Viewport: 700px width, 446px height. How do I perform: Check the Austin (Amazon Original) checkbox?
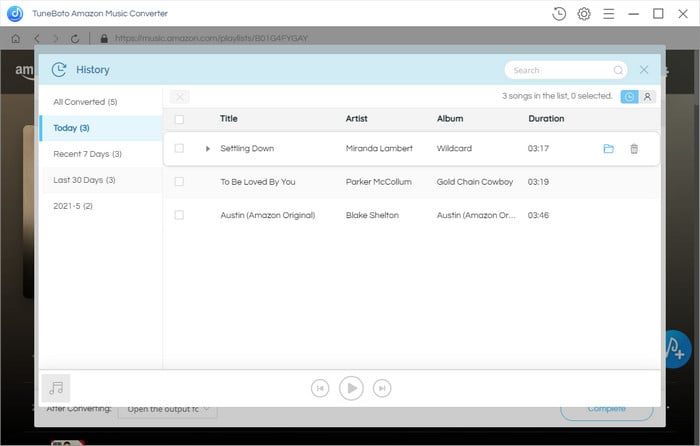click(x=179, y=215)
